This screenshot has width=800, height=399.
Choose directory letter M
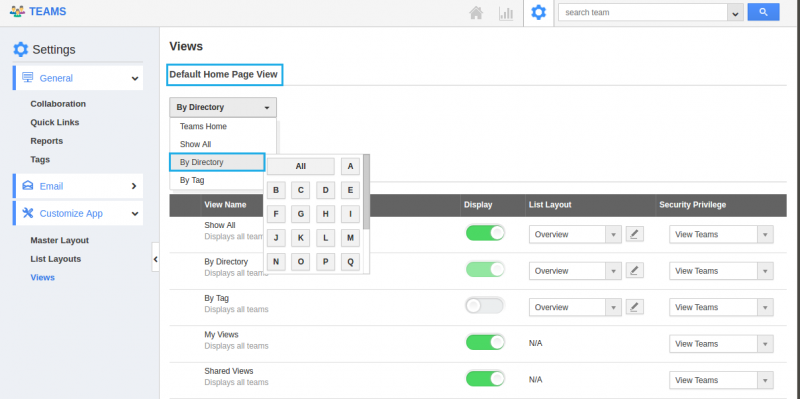pyautogui.click(x=351, y=238)
